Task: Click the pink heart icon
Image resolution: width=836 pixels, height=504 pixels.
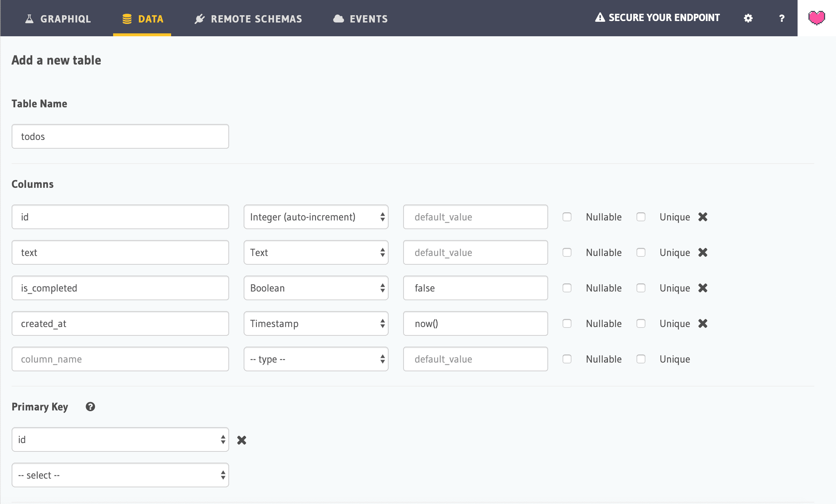Action: click(x=816, y=18)
